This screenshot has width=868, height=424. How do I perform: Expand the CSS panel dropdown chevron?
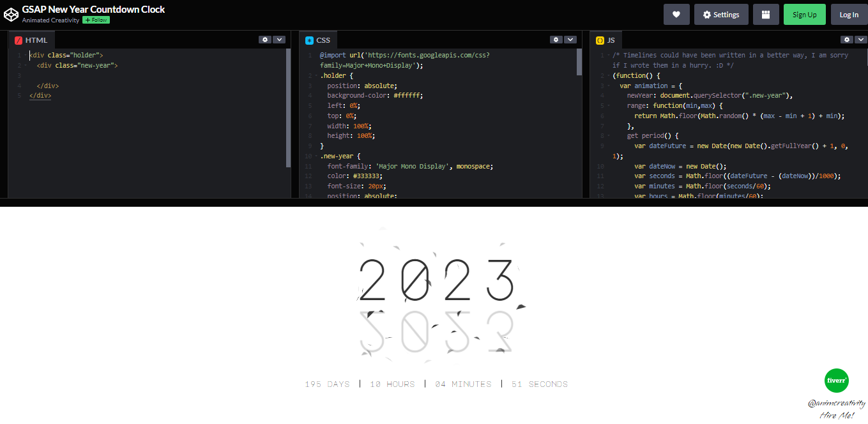tap(570, 39)
